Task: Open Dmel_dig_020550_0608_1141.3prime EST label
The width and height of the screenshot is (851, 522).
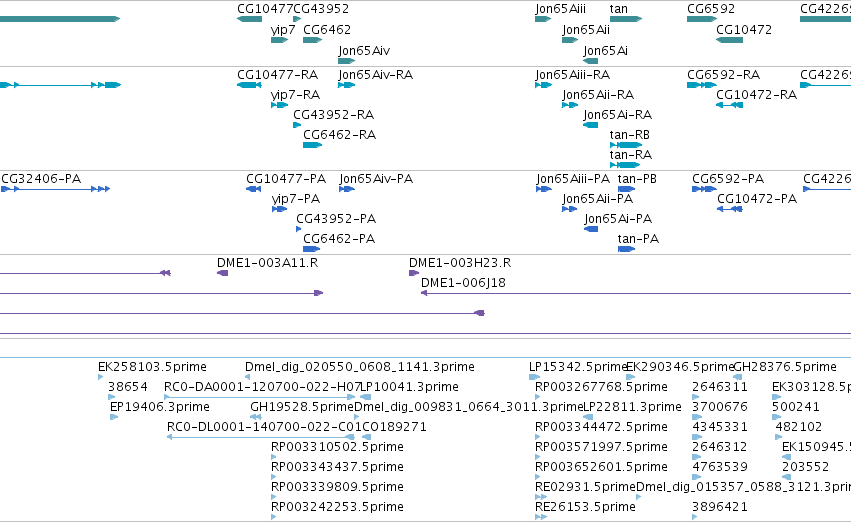Action: (360, 367)
